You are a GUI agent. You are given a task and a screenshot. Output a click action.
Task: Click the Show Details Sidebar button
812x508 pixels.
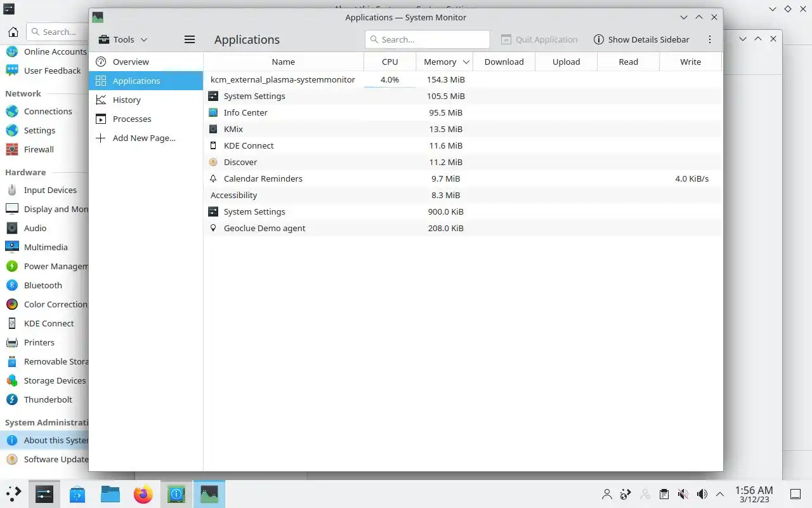(x=641, y=39)
